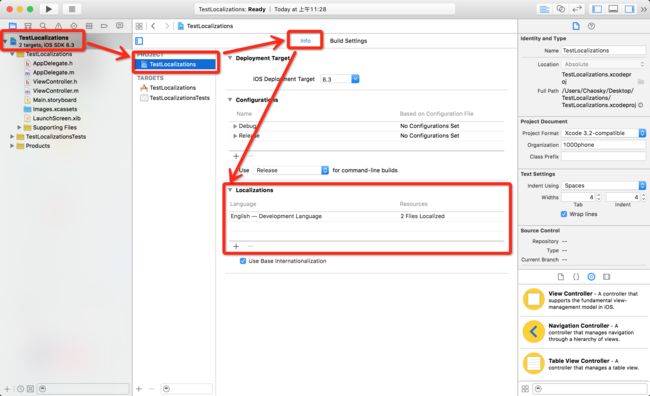Switch library to icon grid view
This screenshot has width=650, height=396.
[525, 389]
